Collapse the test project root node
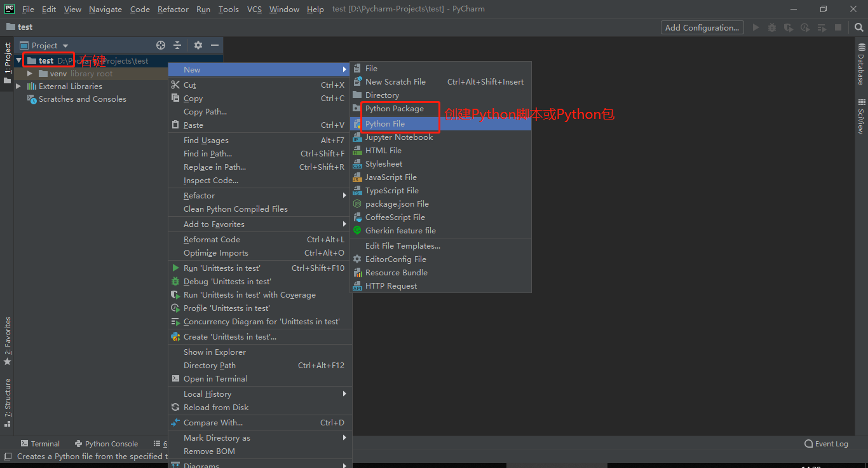This screenshot has height=468, width=868. [x=19, y=61]
